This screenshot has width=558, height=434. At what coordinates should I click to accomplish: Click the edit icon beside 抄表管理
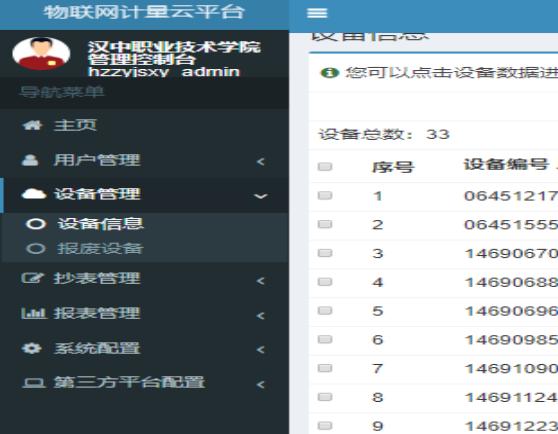point(32,278)
